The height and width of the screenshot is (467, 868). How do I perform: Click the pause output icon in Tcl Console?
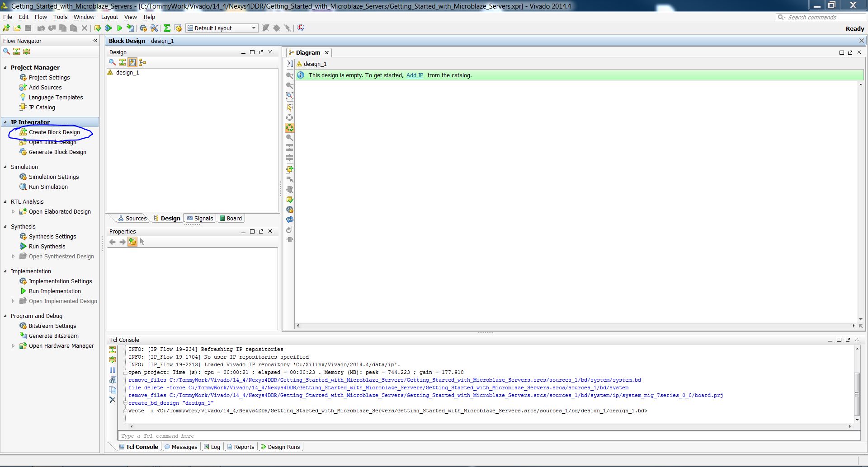(x=113, y=370)
